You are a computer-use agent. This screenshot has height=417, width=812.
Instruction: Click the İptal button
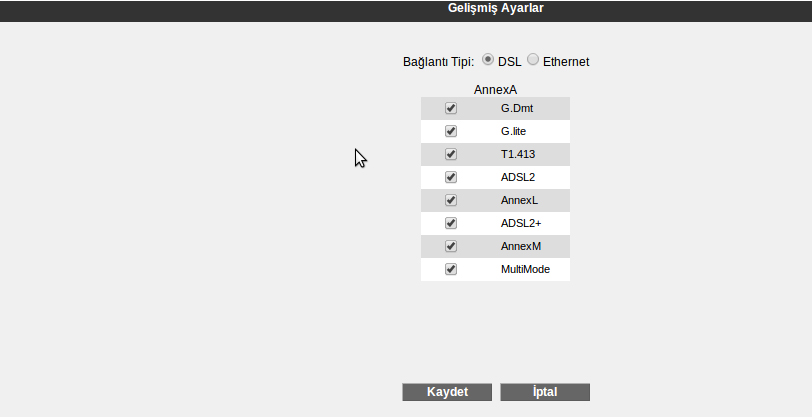point(545,392)
